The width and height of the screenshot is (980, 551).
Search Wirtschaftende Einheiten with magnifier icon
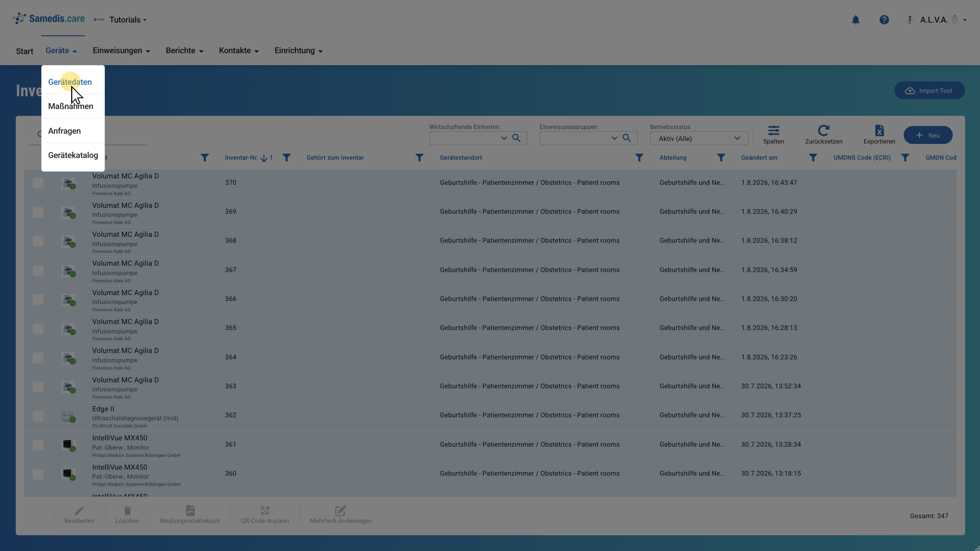click(x=516, y=138)
